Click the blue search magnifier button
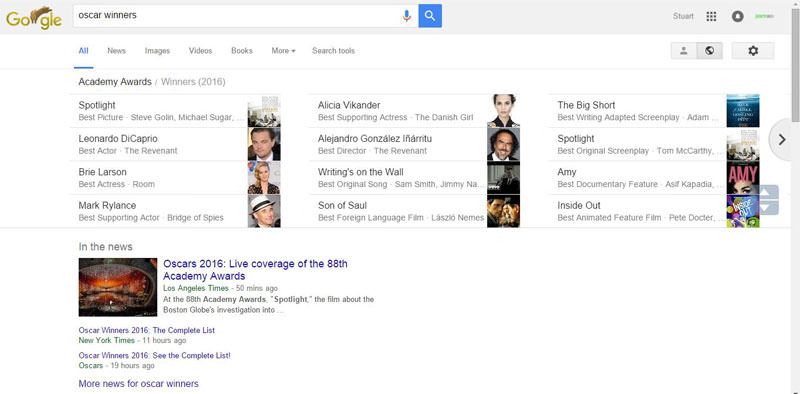The width and height of the screenshot is (800, 394). pyautogui.click(x=430, y=16)
